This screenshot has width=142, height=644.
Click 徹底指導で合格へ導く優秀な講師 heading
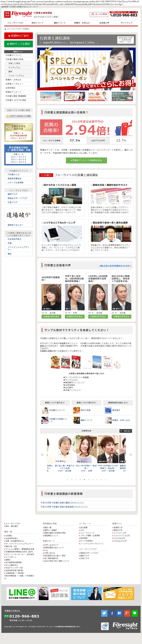click(110, 223)
